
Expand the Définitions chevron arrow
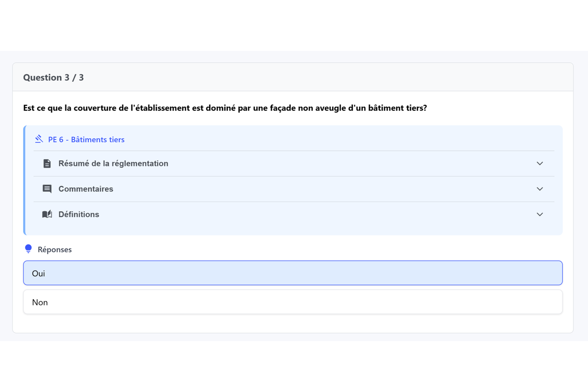[x=539, y=215]
